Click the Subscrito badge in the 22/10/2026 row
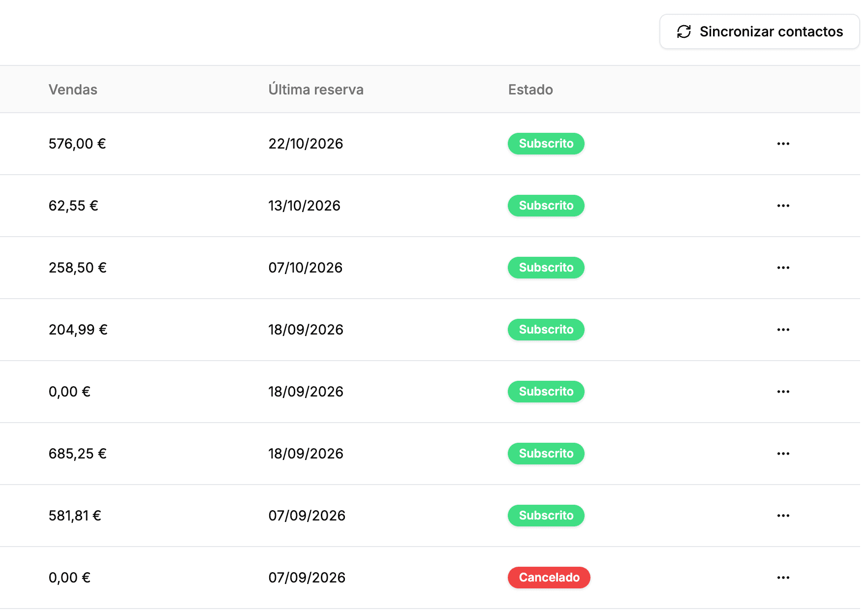This screenshot has width=868, height=612. click(546, 144)
